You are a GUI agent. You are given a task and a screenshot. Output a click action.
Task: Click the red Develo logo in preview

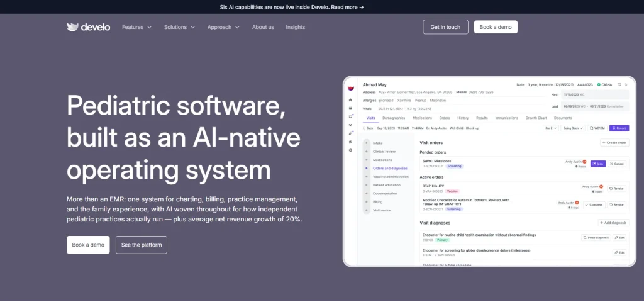click(350, 88)
